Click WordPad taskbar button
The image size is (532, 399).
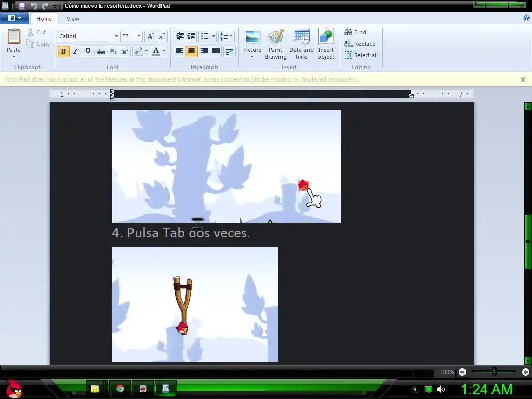tap(166, 389)
